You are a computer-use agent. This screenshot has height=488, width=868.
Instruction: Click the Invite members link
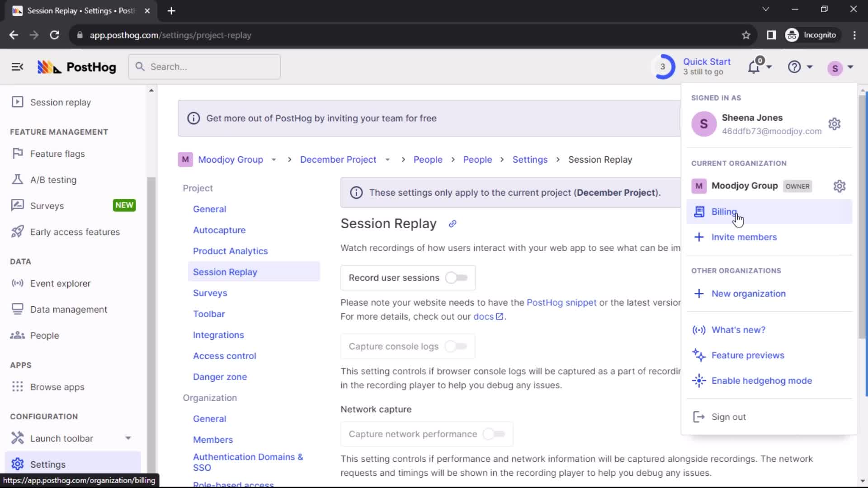744,237
